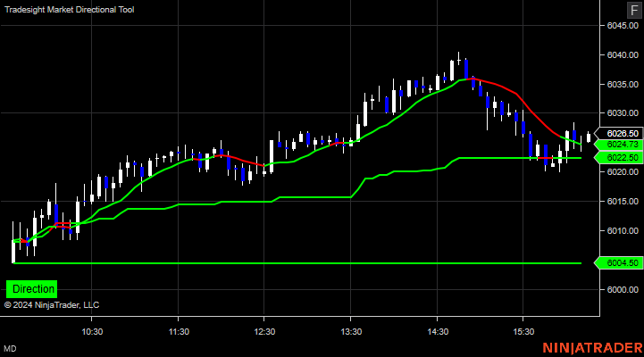Select the green 6004.50 price marker

(620, 263)
